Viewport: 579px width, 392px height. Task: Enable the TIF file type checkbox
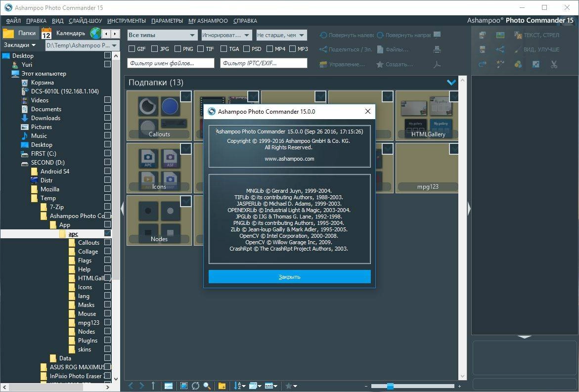[201, 49]
